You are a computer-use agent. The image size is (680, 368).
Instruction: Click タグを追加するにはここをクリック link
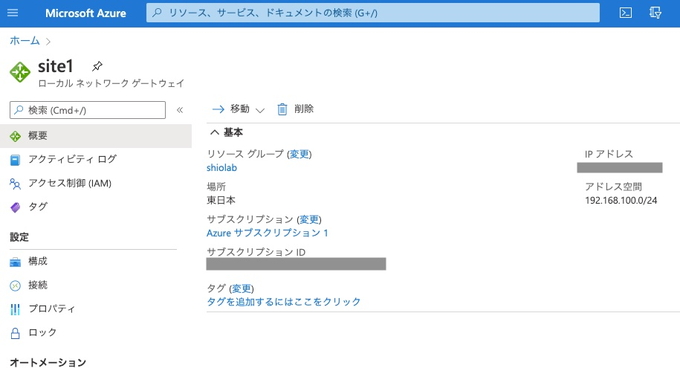click(284, 302)
